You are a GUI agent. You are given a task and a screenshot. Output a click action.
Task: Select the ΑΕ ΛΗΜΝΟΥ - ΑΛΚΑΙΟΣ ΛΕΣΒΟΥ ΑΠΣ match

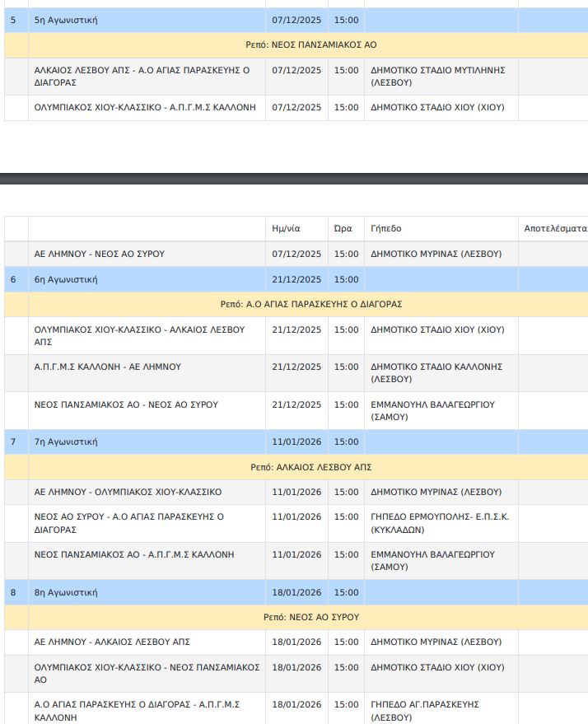click(x=112, y=641)
